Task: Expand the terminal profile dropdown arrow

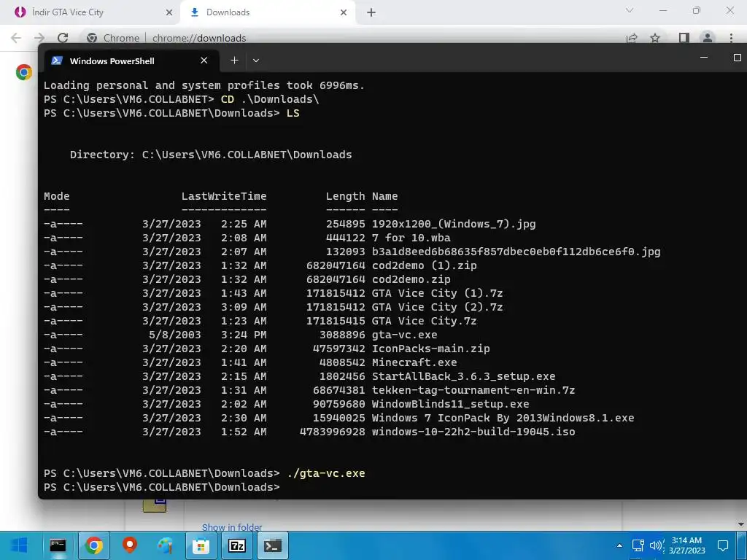Action: tap(256, 61)
